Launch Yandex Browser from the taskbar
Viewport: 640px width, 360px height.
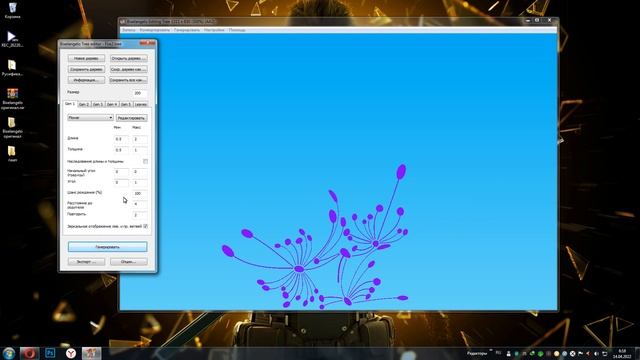(71, 353)
